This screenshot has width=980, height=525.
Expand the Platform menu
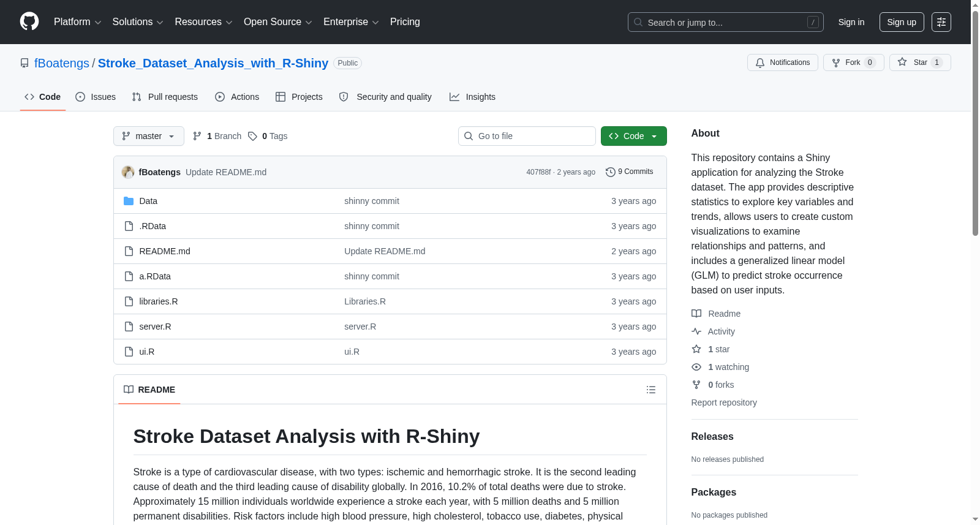[77, 22]
